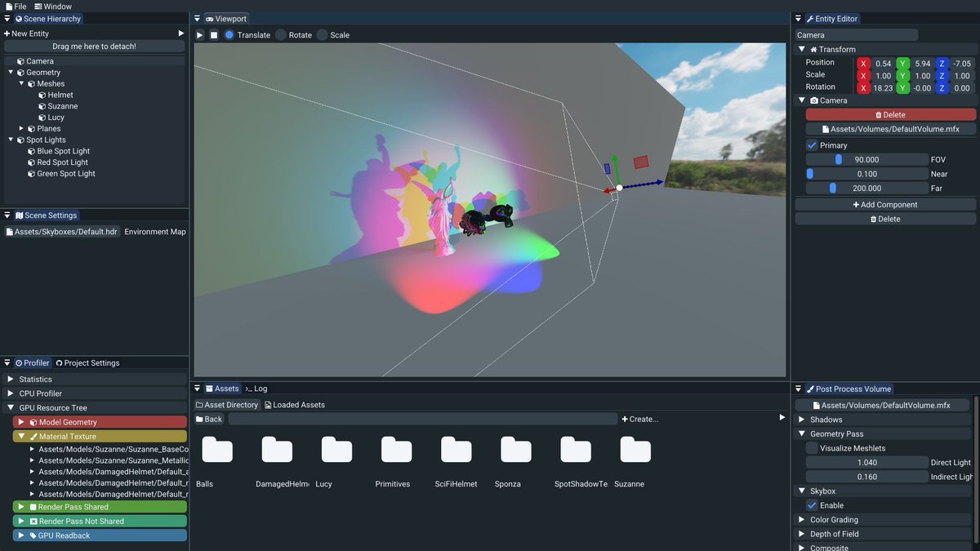Click the red Delete component button
The height and width of the screenshot is (551, 980).
889,115
